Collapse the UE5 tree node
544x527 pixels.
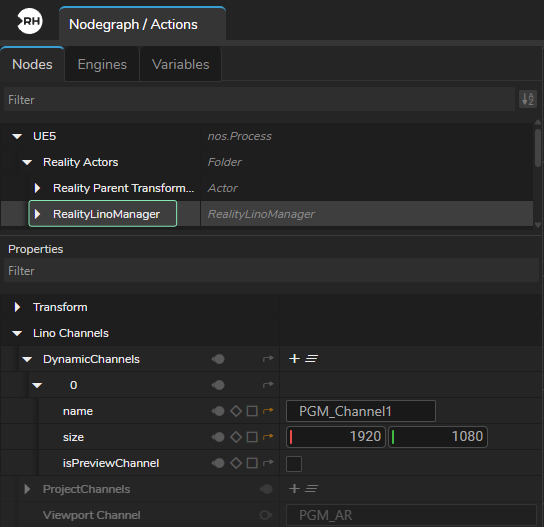click(17, 136)
